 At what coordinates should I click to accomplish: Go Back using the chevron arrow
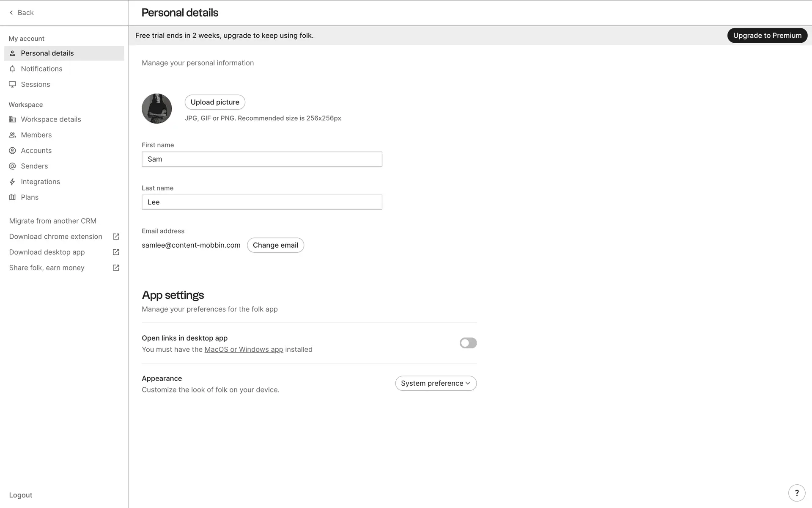click(x=11, y=13)
